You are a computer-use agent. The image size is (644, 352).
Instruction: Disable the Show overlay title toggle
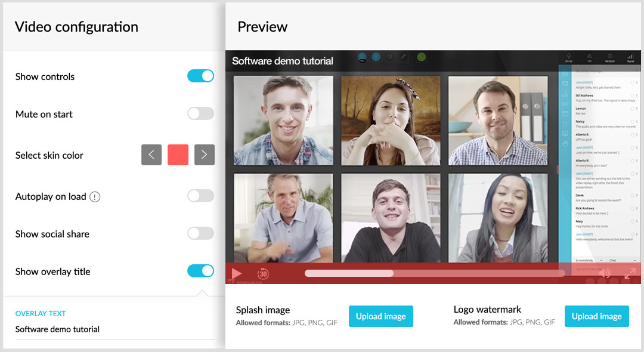pyautogui.click(x=200, y=271)
